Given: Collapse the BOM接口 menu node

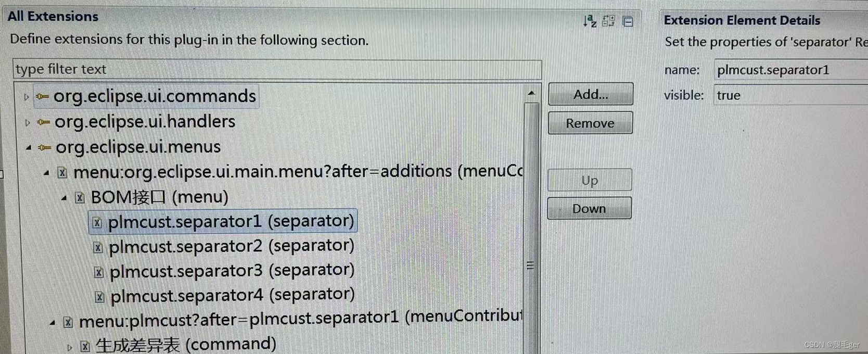Looking at the screenshot, I should tap(64, 198).
